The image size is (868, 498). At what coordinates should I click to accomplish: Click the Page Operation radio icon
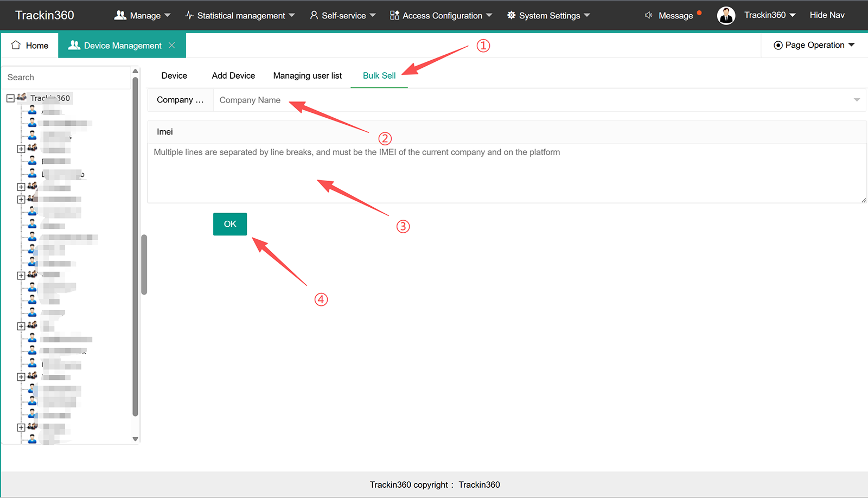click(x=778, y=45)
